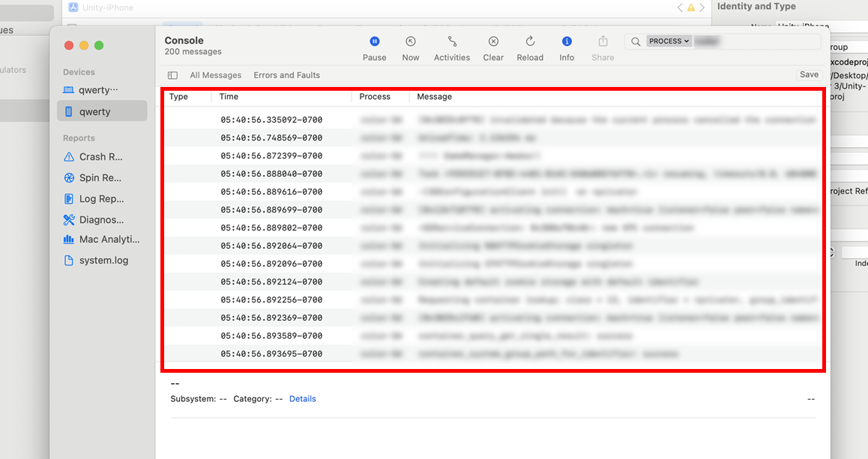Click the Log Reports document icon
The height and width of the screenshot is (459, 868).
click(x=69, y=199)
